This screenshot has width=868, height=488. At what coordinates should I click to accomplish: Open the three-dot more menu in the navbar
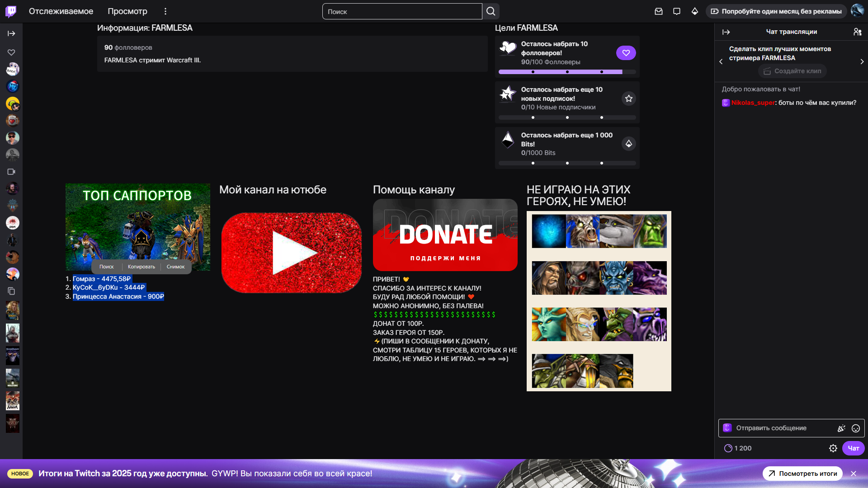point(165,11)
